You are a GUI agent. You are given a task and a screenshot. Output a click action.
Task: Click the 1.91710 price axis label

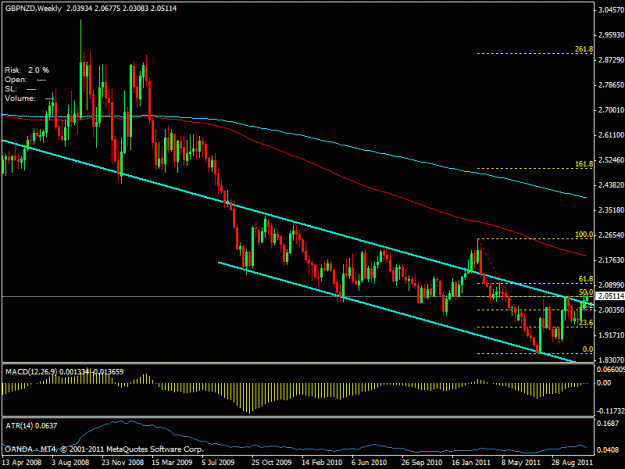pyautogui.click(x=611, y=335)
